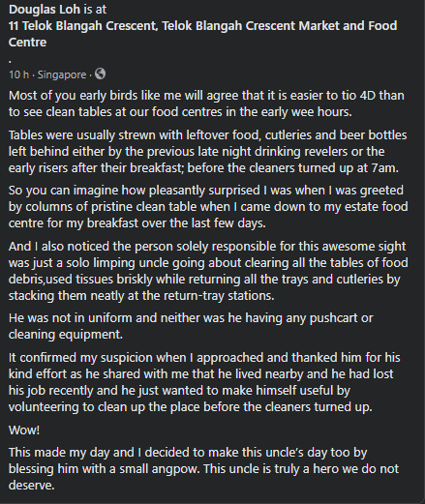Viewport: 425px width, 504px height.
Task: Open the Telok Blangah Crescent Market location link
Action: click(x=202, y=34)
